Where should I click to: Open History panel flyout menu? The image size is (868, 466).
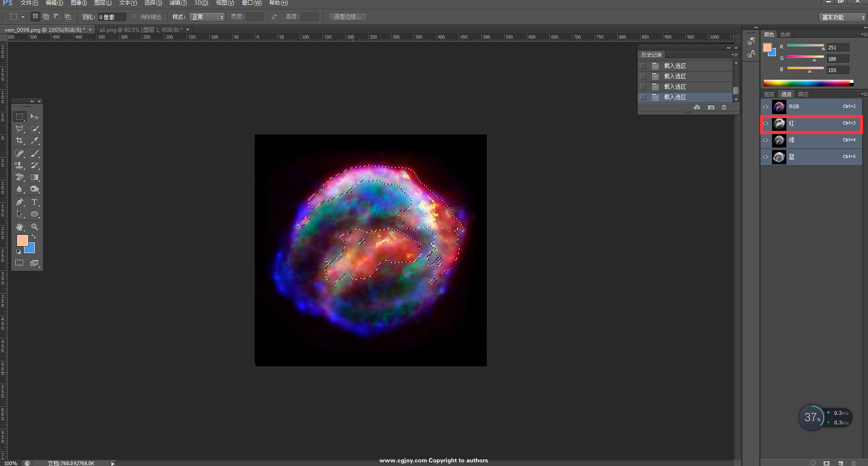tap(735, 55)
